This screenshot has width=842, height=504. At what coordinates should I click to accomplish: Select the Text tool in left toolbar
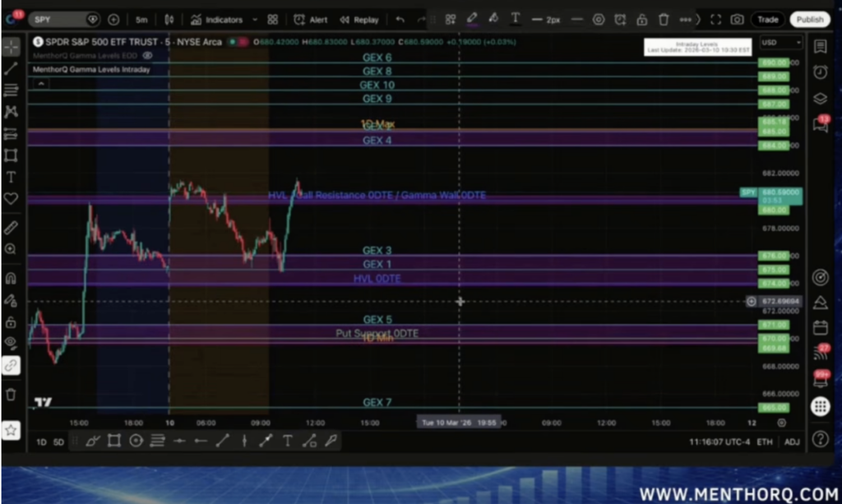12,177
